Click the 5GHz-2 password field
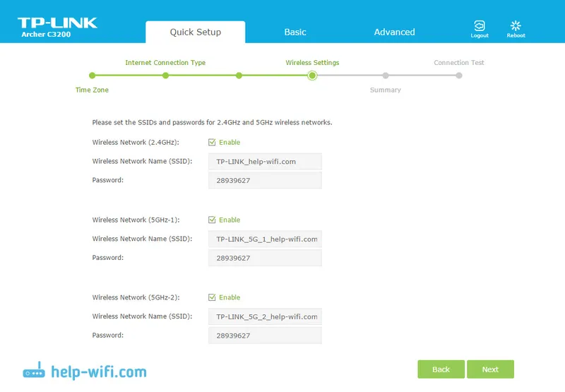This screenshot has height=392, width=565. (265, 335)
